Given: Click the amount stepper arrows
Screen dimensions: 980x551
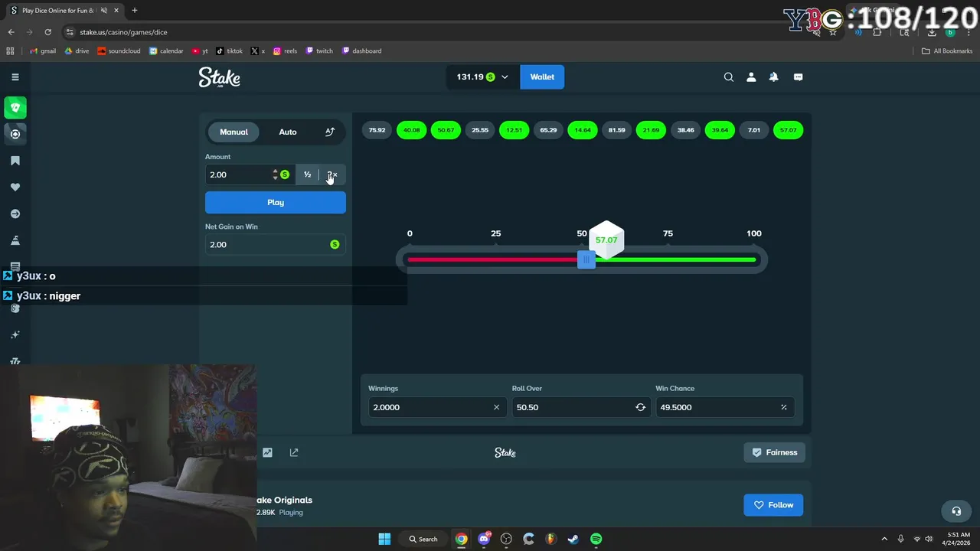Looking at the screenshot, I should tap(275, 174).
